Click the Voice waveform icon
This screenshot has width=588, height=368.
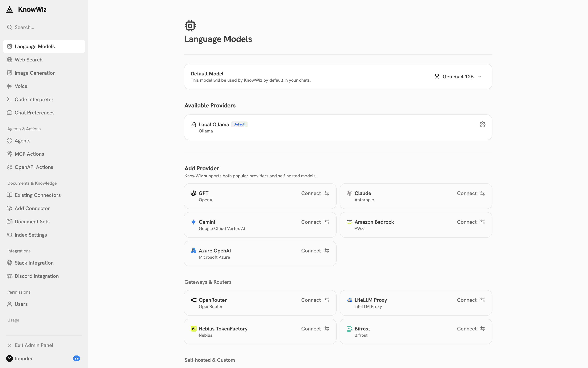(10, 86)
